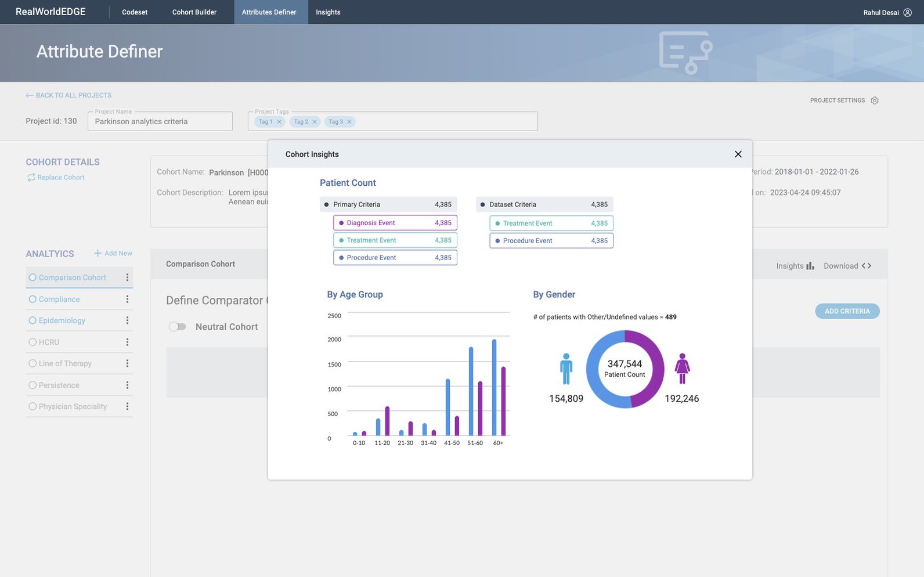Screen dimensions: 924x577
Task: Toggle the Neutral Cohort switch
Action: click(178, 327)
